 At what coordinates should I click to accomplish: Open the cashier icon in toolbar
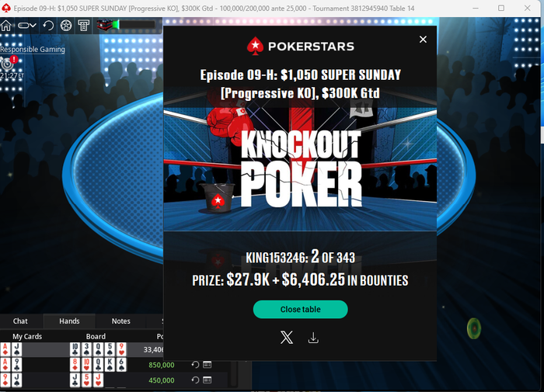point(84,26)
